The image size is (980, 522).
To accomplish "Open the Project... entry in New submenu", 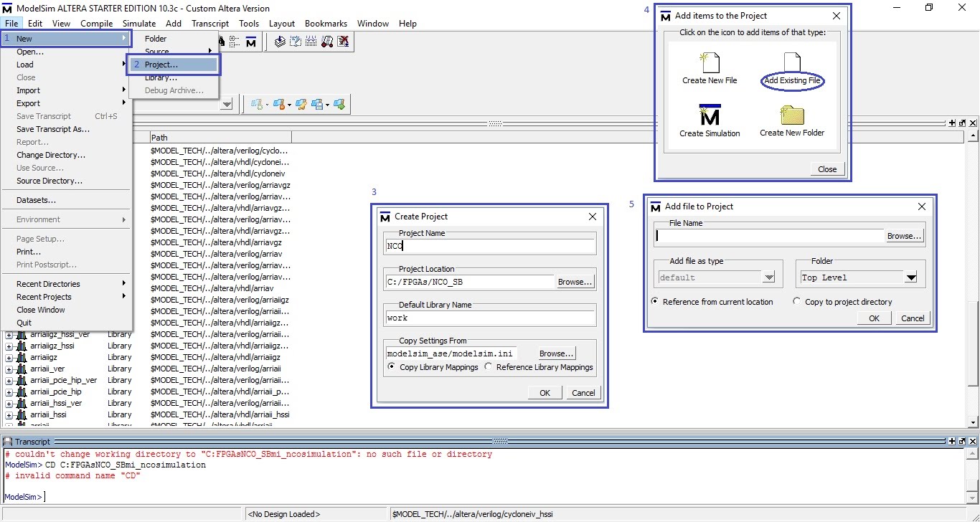I will [x=173, y=65].
